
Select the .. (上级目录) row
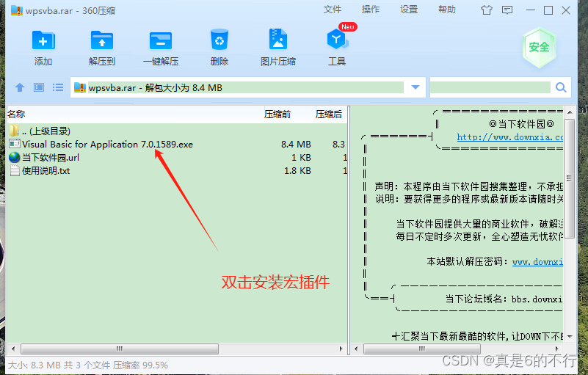pos(177,131)
